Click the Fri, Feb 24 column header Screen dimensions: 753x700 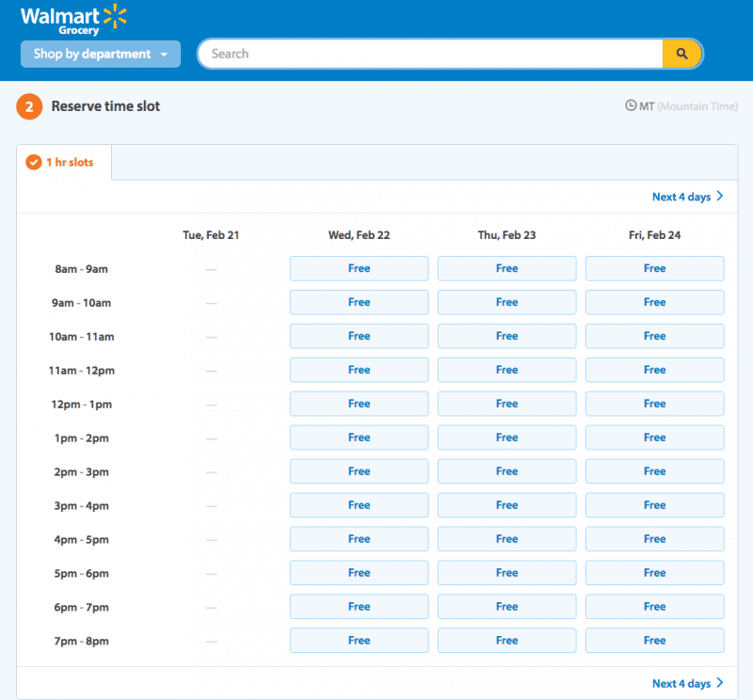[654, 235]
